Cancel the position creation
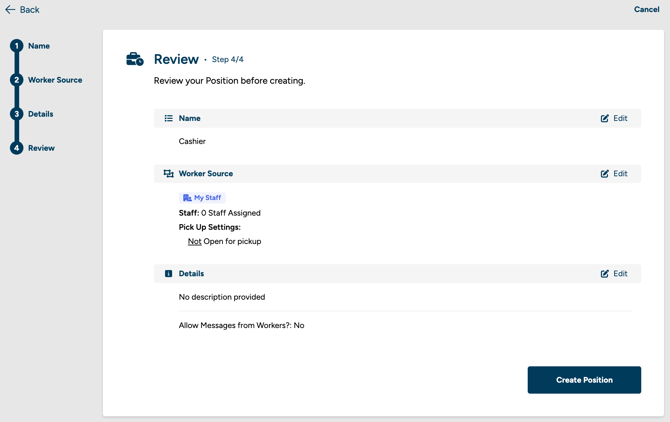 pyautogui.click(x=646, y=10)
